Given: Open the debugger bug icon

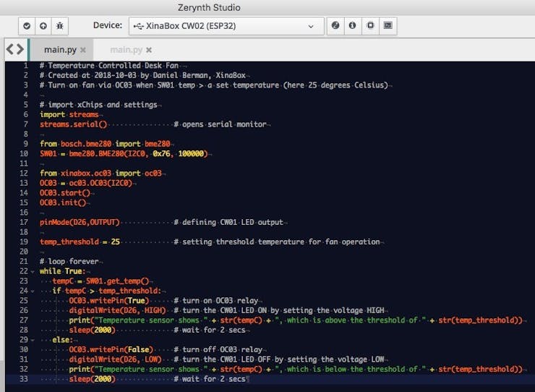Looking at the screenshot, I should 60,26.
